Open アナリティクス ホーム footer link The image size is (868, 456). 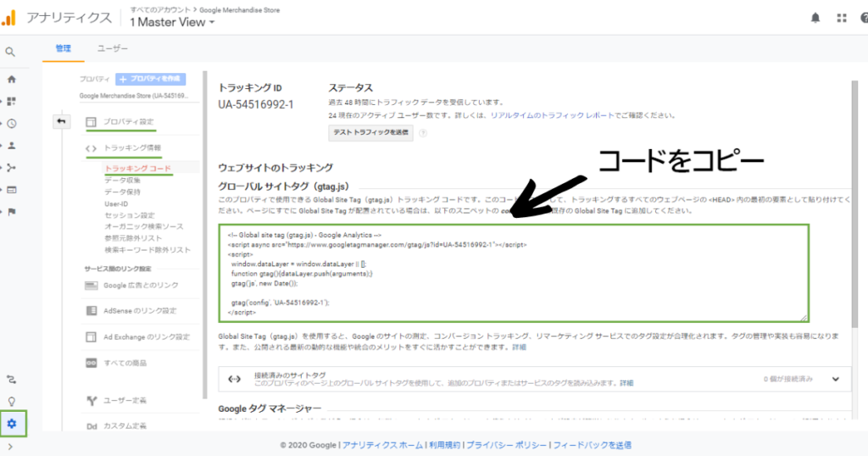click(382, 445)
